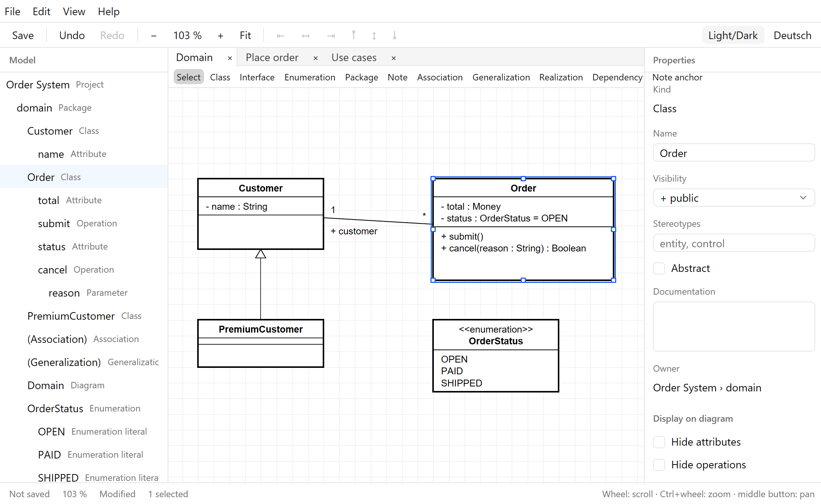Open the Edit menu
Screen dimensions: 821x504
pyautogui.click(x=41, y=12)
